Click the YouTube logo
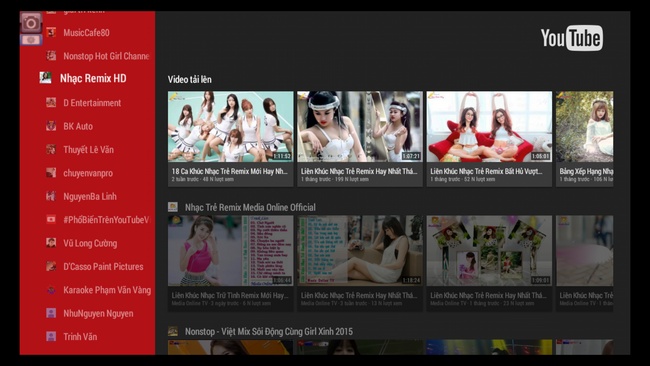The image size is (650, 366). click(x=572, y=38)
